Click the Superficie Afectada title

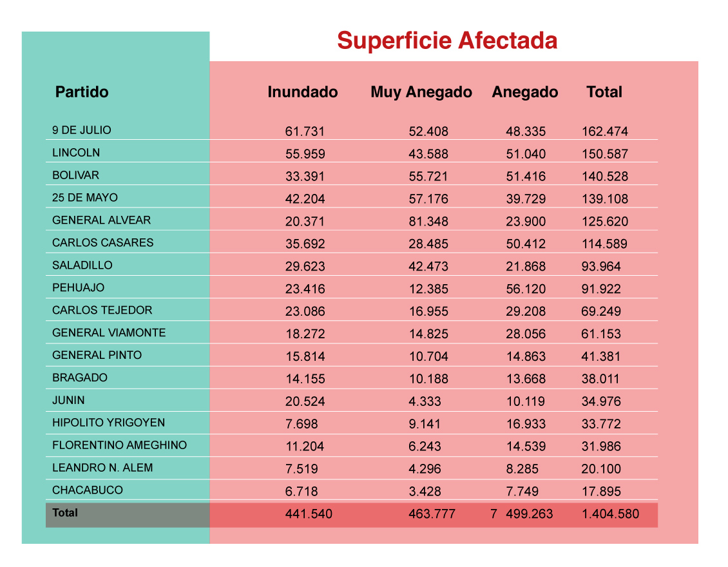tap(447, 41)
